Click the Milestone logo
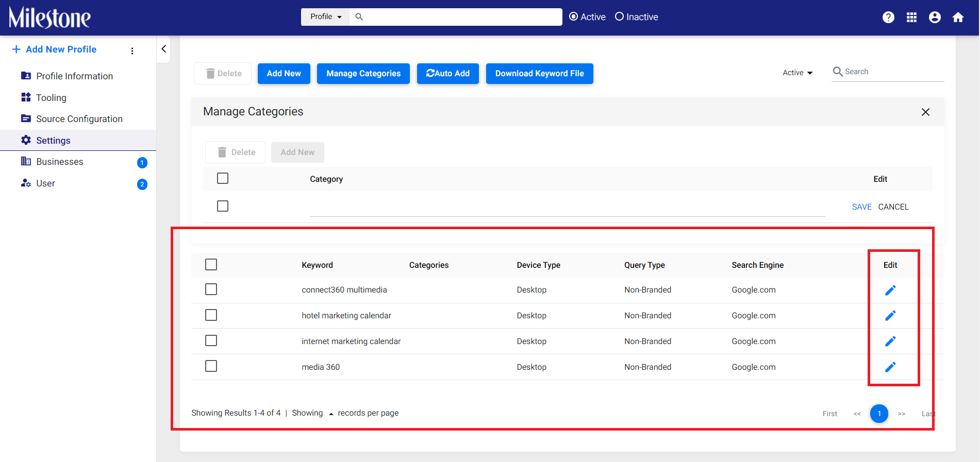 (x=49, y=18)
